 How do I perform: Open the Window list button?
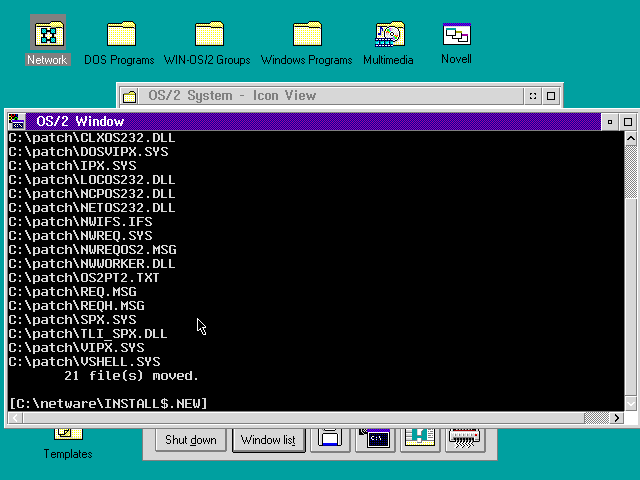tap(268, 440)
